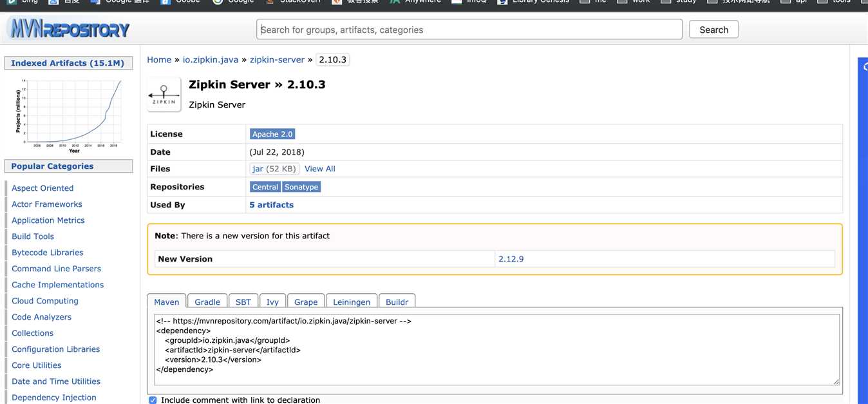Switch to the Grape tab
This screenshot has width=868, height=404.
click(306, 302)
